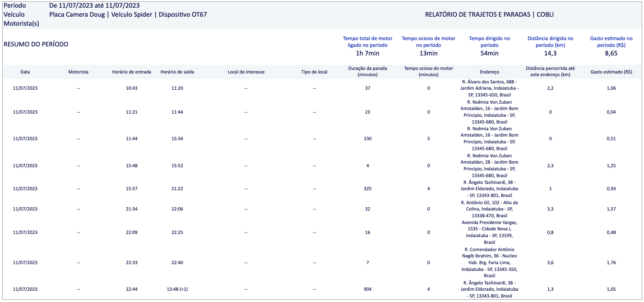Select estimated cost '1,57'
Image resolution: width=644 pixels, height=302 pixels.
coord(611,209)
